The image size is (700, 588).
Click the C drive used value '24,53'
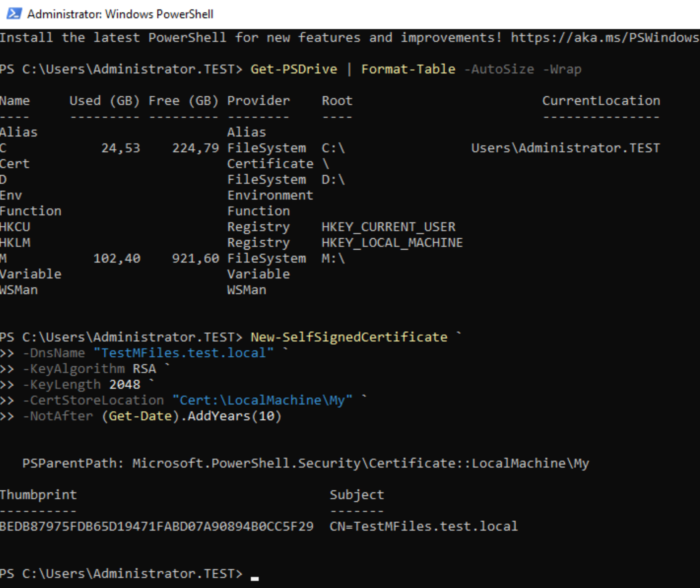tap(121, 148)
